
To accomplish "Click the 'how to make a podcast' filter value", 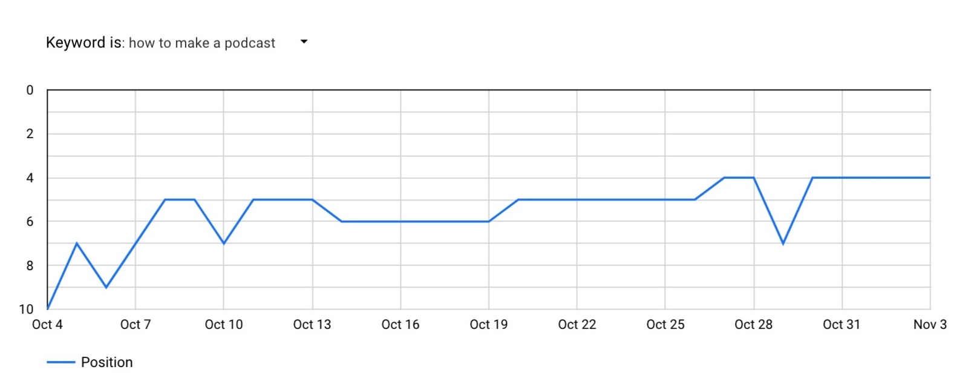I will [x=202, y=43].
